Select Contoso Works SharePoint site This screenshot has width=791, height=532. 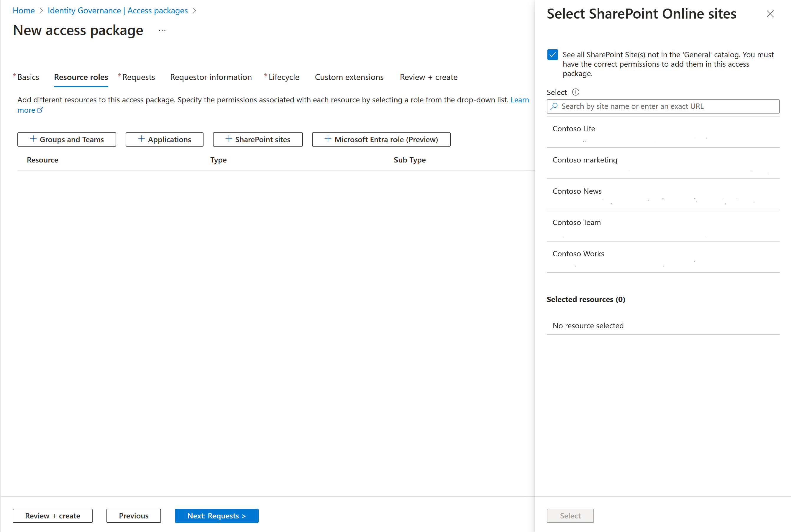(x=578, y=254)
